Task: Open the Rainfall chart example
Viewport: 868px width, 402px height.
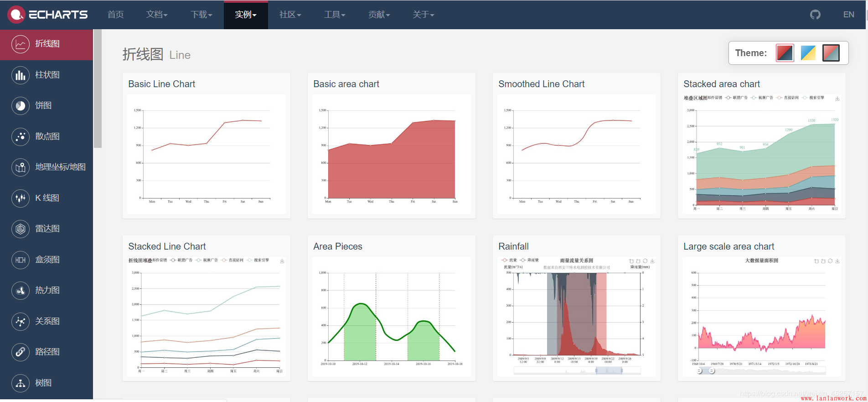Action: 576,317
